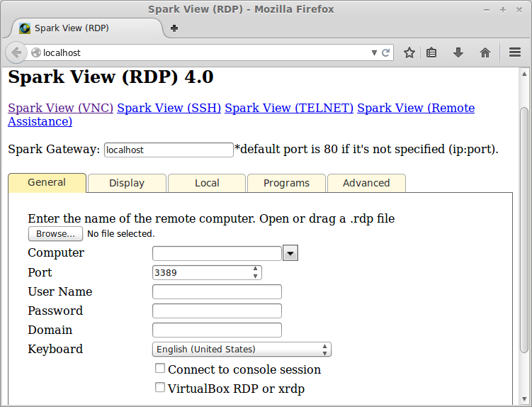Switch to the Programs tab
Screen dimensions: 532x407
coord(287,183)
